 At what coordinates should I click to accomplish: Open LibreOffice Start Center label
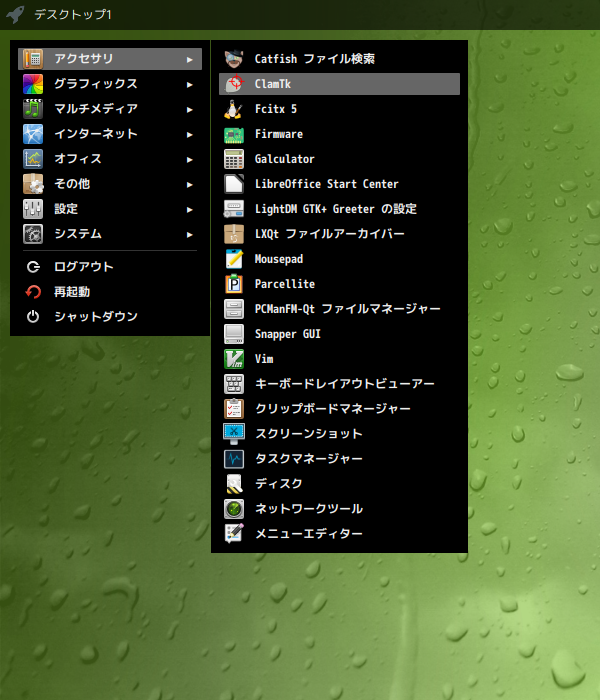pos(327,184)
